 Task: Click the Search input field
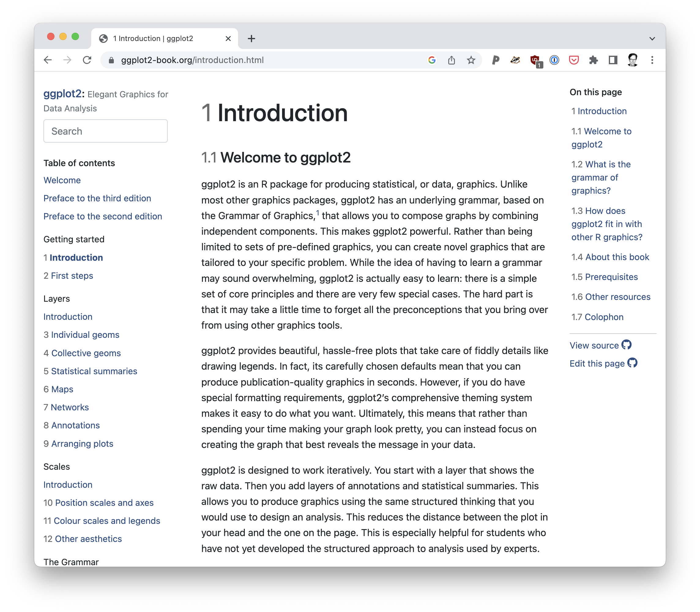[105, 131]
